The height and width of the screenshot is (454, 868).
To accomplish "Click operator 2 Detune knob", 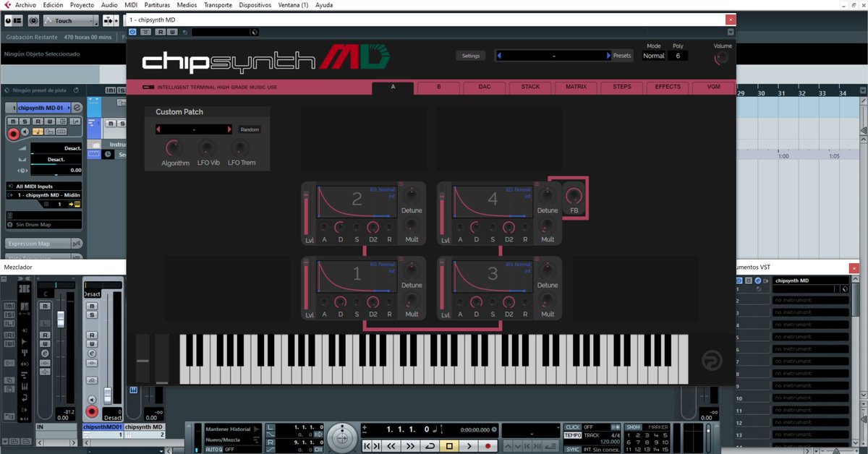I will click(412, 195).
